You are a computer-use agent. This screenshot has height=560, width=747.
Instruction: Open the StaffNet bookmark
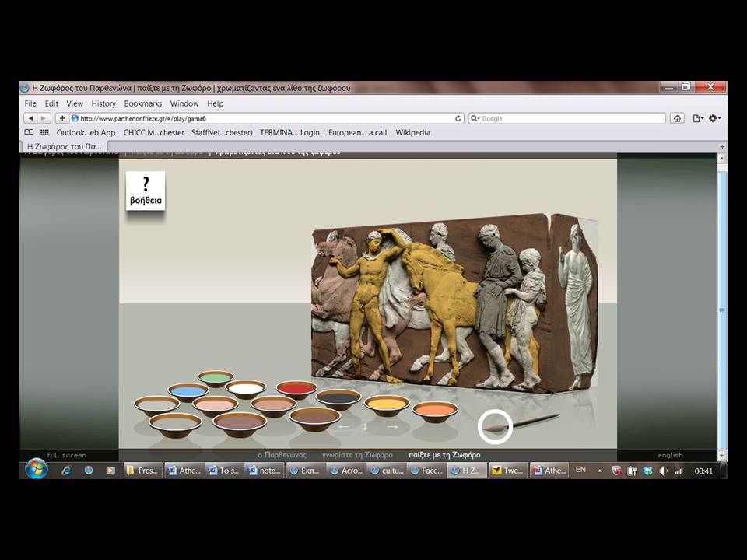pos(222,133)
